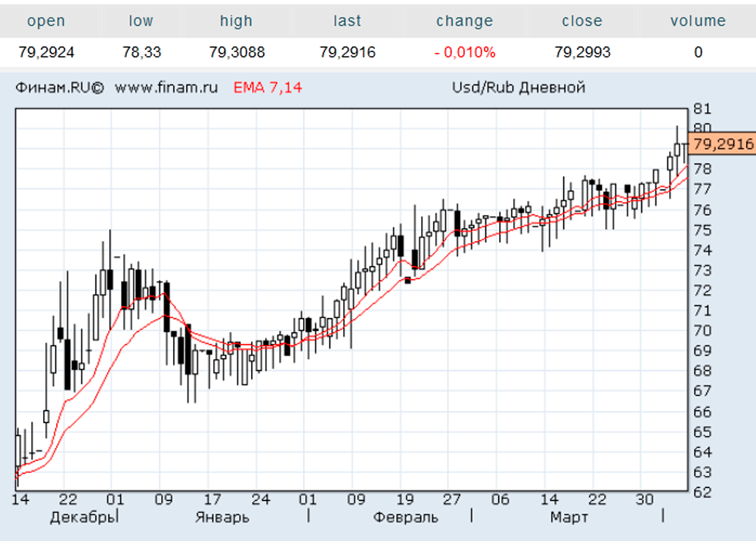Click the 81 mark on price axis
The height and width of the screenshot is (541, 756).
coord(702,108)
